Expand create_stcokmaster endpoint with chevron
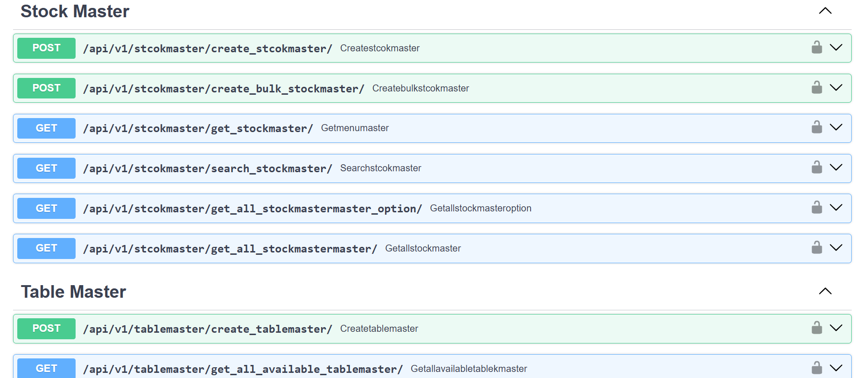The image size is (868, 378). [x=836, y=48]
